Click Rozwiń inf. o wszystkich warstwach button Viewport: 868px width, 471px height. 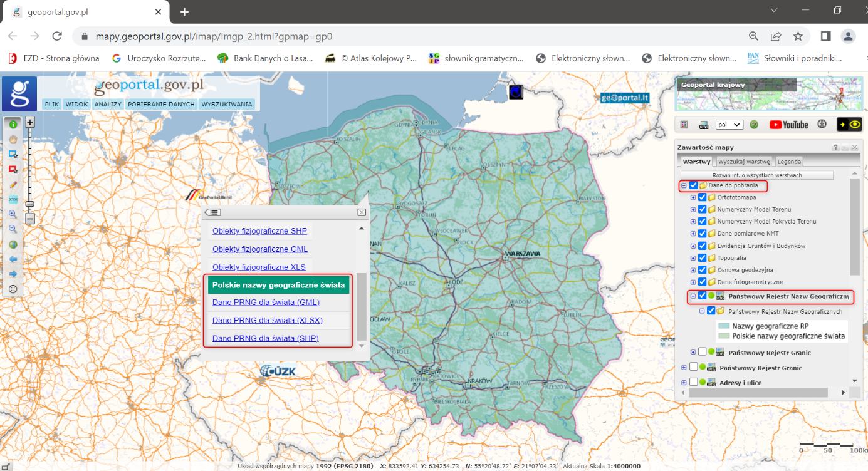point(756,175)
